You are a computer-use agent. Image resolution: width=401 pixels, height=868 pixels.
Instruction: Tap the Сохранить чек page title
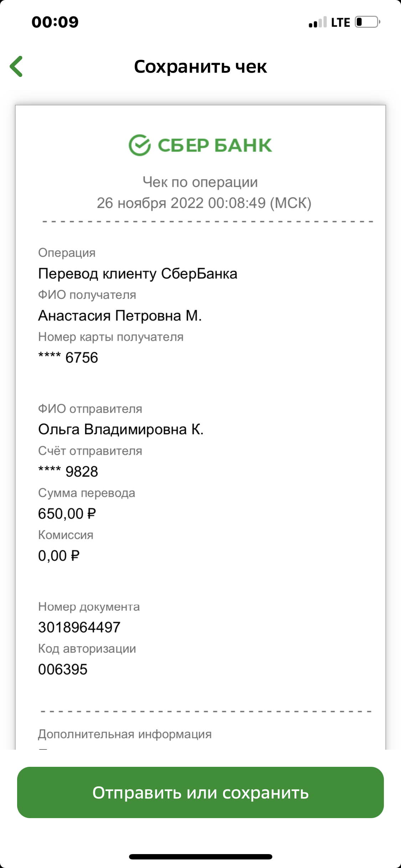point(200,67)
